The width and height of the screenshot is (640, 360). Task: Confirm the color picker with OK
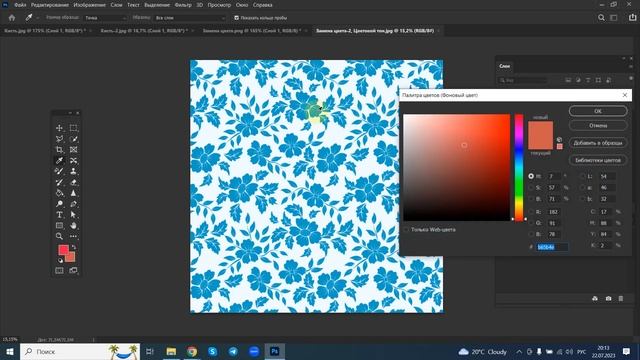[598, 111]
